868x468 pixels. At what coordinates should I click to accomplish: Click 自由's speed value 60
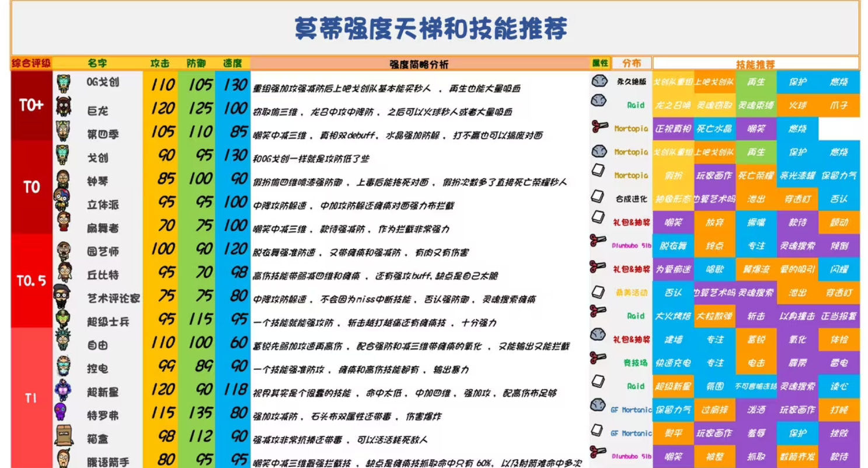(x=239, y=342)
